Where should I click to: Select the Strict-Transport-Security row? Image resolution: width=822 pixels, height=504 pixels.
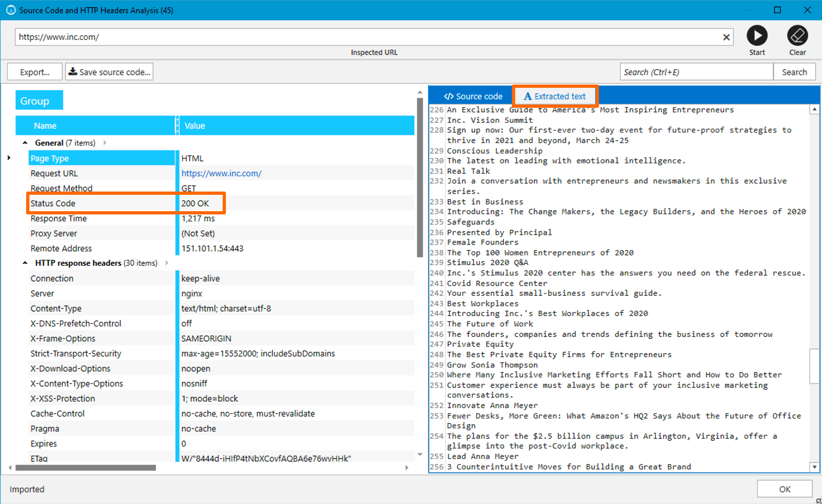221,353
